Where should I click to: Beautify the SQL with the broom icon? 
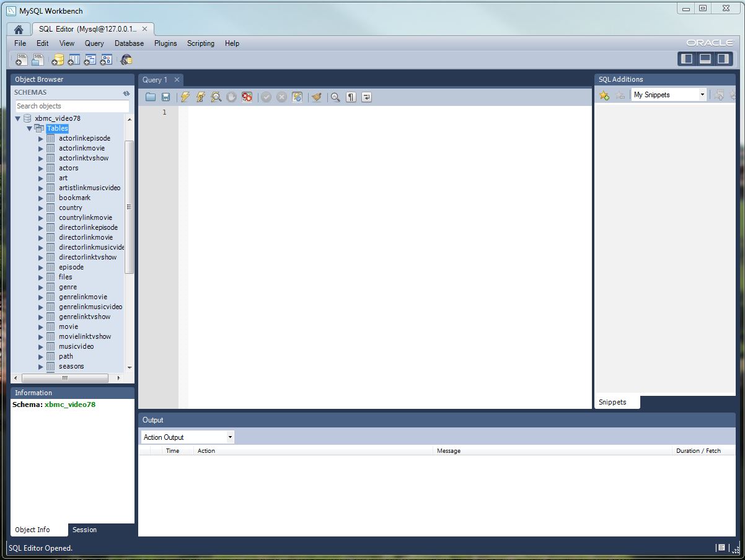pyautogui.click(x=317, y=97)
